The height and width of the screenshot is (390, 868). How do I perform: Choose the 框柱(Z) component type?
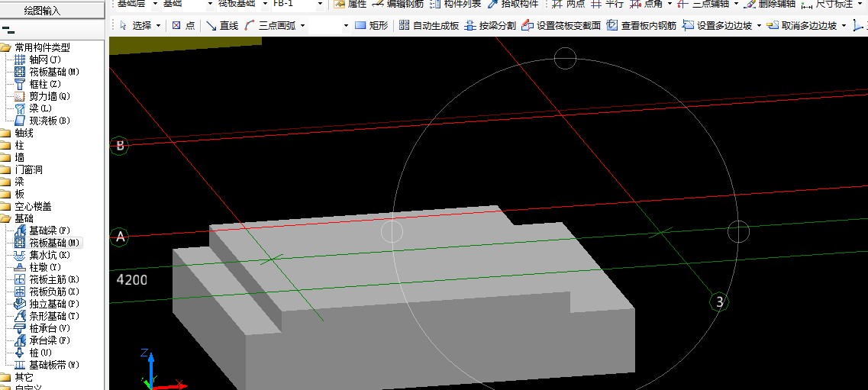click(37, 84)
